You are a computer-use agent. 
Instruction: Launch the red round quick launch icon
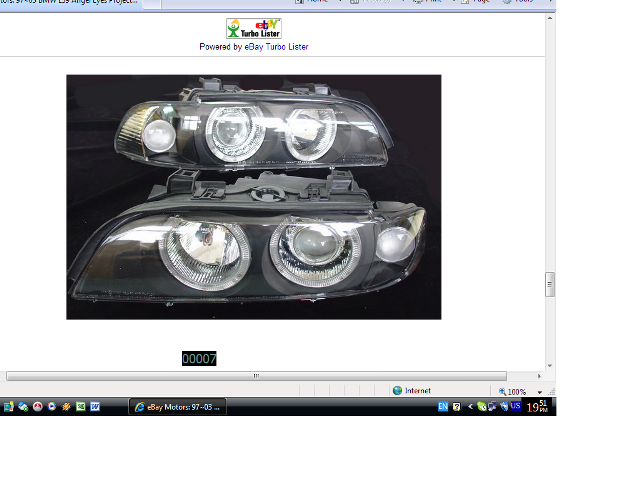38,407
